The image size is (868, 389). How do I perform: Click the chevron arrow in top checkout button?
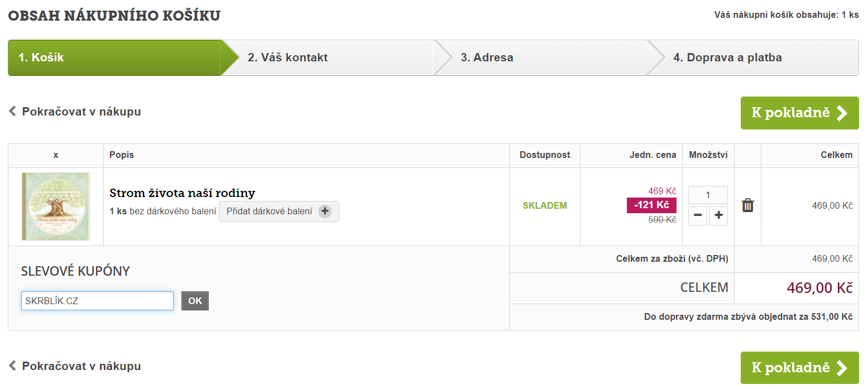tap(842, 113)
